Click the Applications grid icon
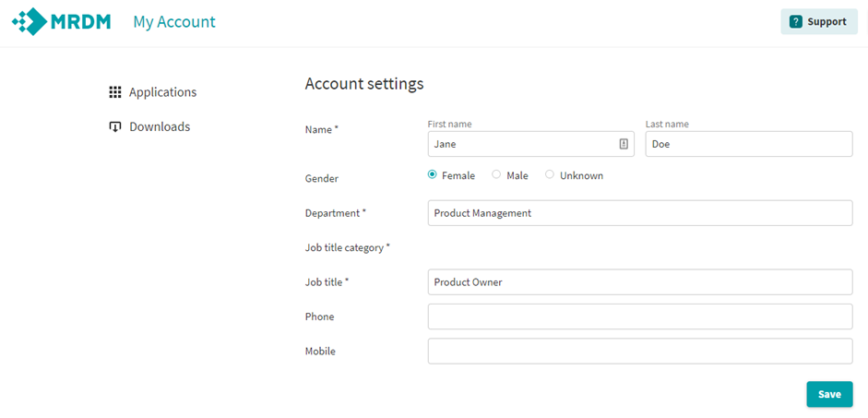 114,92
